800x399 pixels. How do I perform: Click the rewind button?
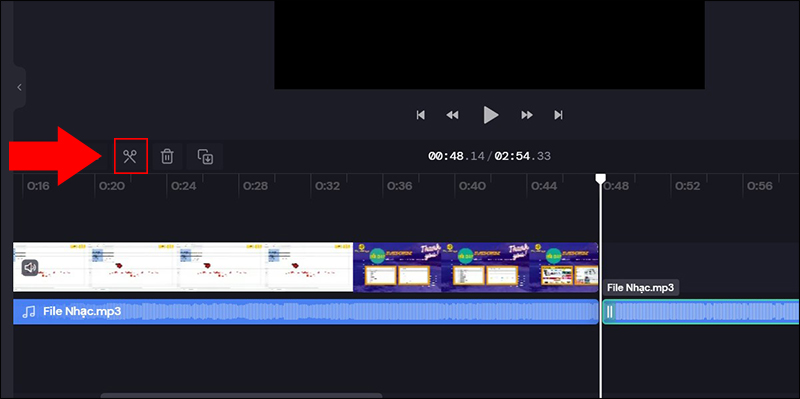pos(452,115)
